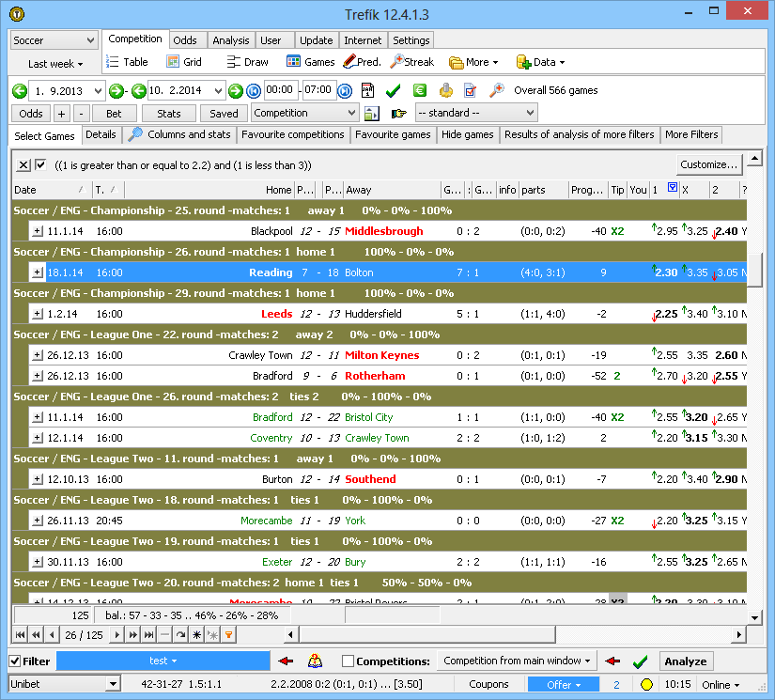Open the Pred. predictions tool
This screenshot has height=700, width=775.
(x=362, y=62)
